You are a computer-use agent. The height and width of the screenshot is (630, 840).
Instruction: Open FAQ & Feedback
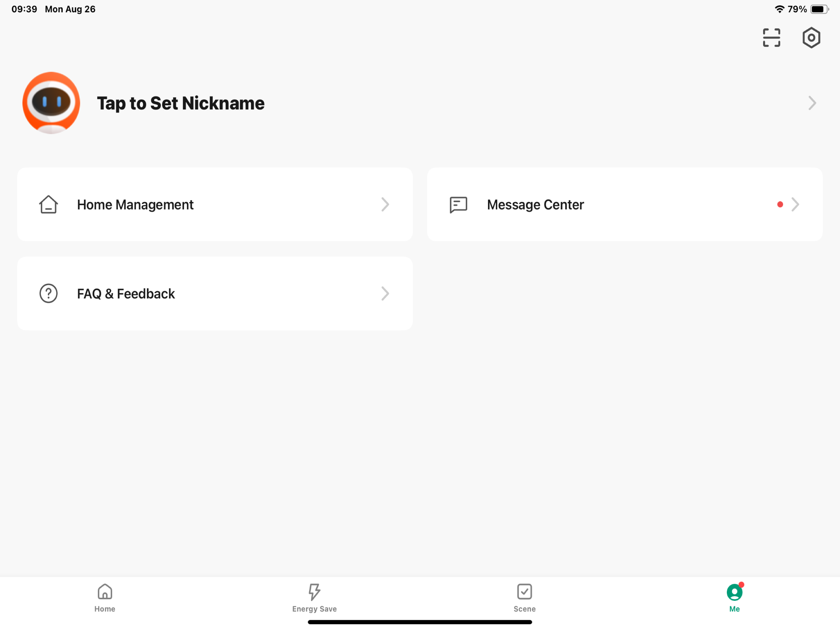pyautogui.click(x=215, y=293)
